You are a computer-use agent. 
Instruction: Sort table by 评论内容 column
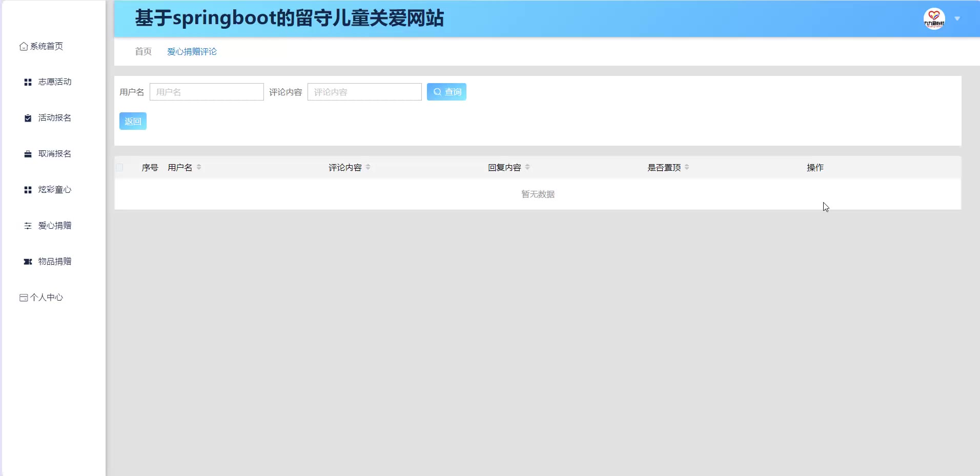[368, 167]
